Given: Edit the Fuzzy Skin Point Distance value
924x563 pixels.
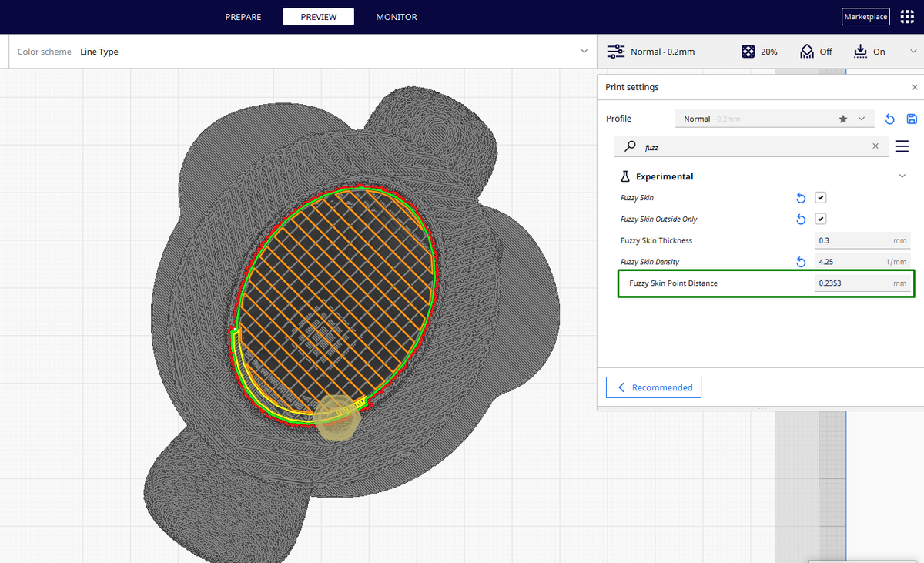Looking at the screenshot, I should tap(855, 283).
